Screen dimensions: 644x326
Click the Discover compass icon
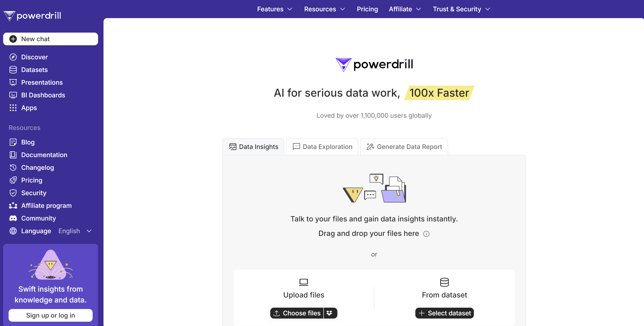pos(13,57)
